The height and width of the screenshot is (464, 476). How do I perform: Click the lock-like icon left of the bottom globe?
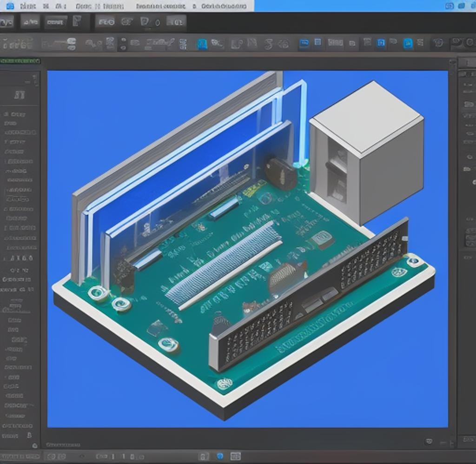click(x=204, y=456)
